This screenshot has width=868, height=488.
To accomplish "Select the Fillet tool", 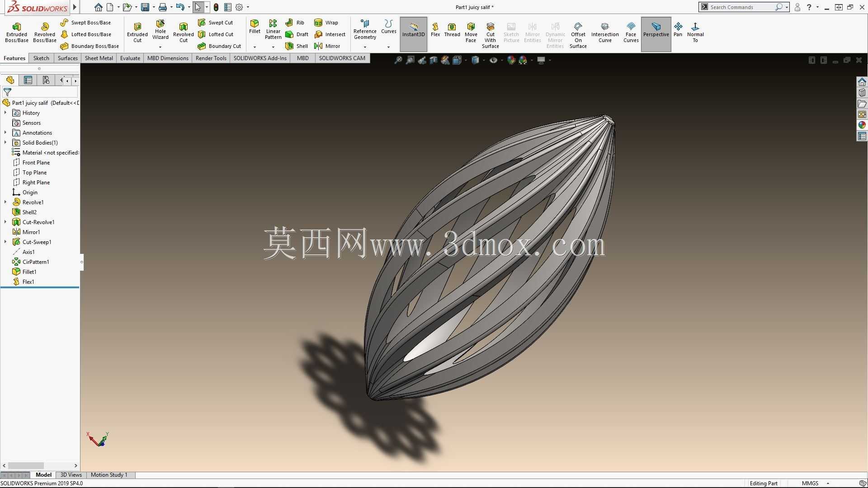I will coord(255,27).
